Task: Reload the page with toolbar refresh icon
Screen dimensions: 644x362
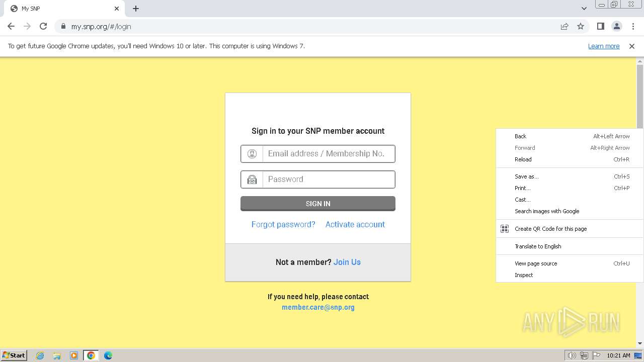Action: click(x=43, y=27)
